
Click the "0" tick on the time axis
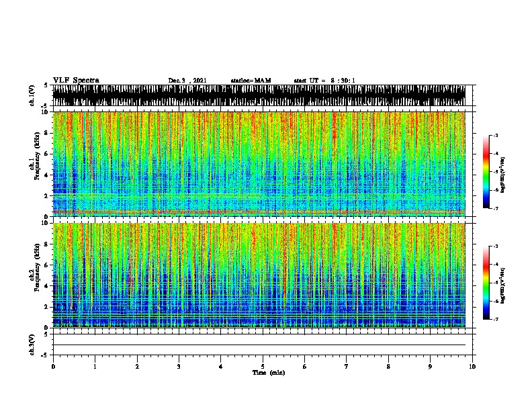point(53,367)
